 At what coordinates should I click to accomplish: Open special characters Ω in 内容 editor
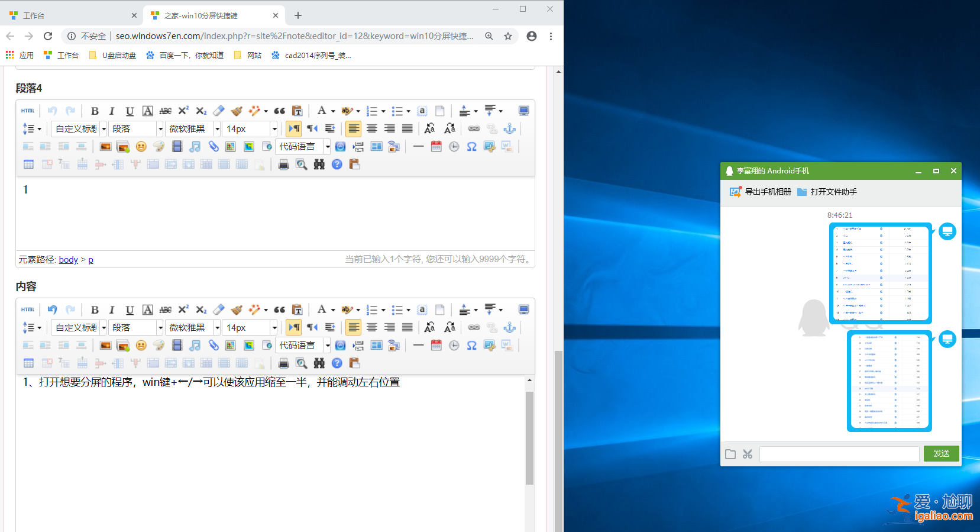click(471, 346)
